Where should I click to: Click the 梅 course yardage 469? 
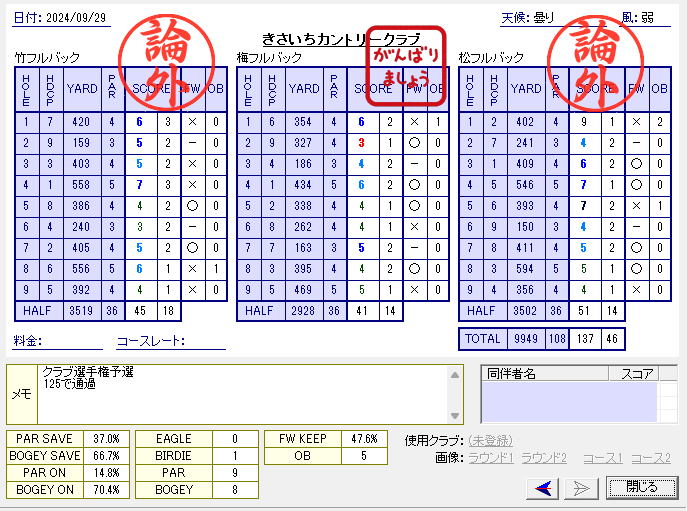pos(304,290)
